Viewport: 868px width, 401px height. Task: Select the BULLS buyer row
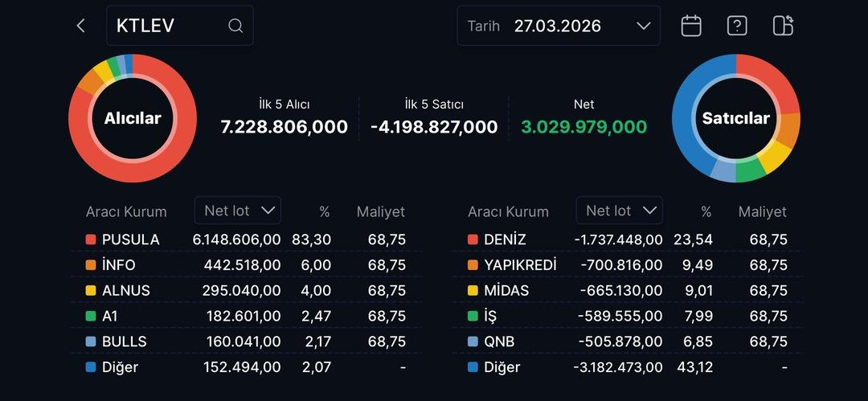[x=245, y=342]
